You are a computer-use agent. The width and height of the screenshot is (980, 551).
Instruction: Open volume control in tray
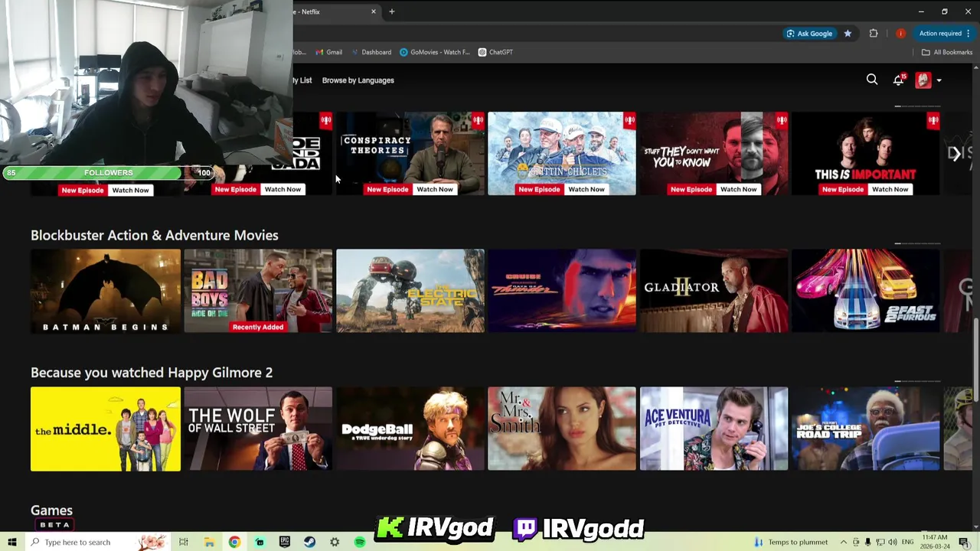click(892, 542)
